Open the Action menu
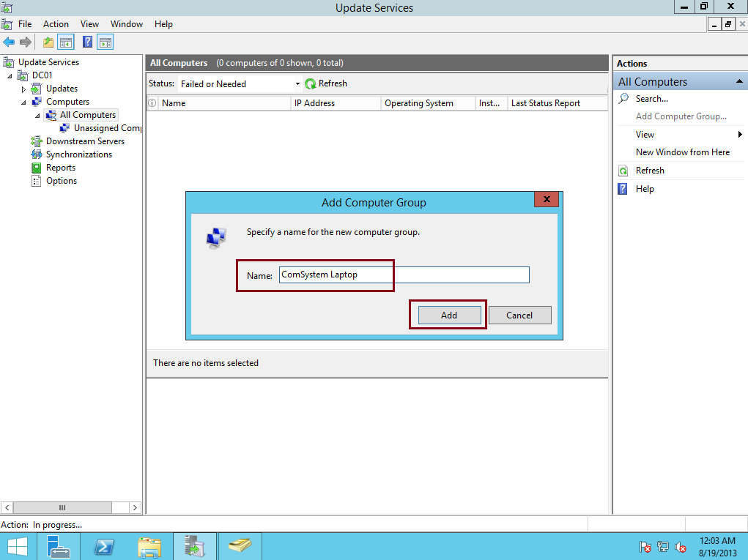The height and width of the screenshot is (560, 748). coord(56,23)
